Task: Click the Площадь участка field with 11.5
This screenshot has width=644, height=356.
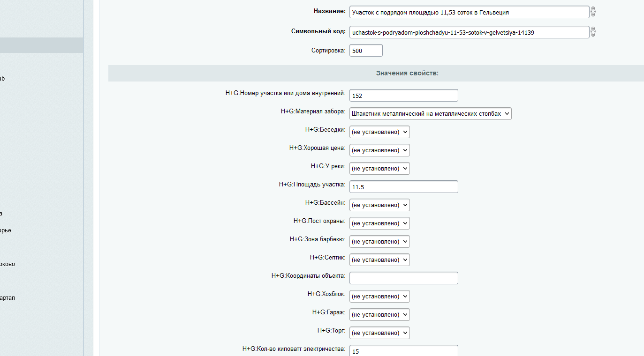Action: pyautogui.click(x=403, y=187)
